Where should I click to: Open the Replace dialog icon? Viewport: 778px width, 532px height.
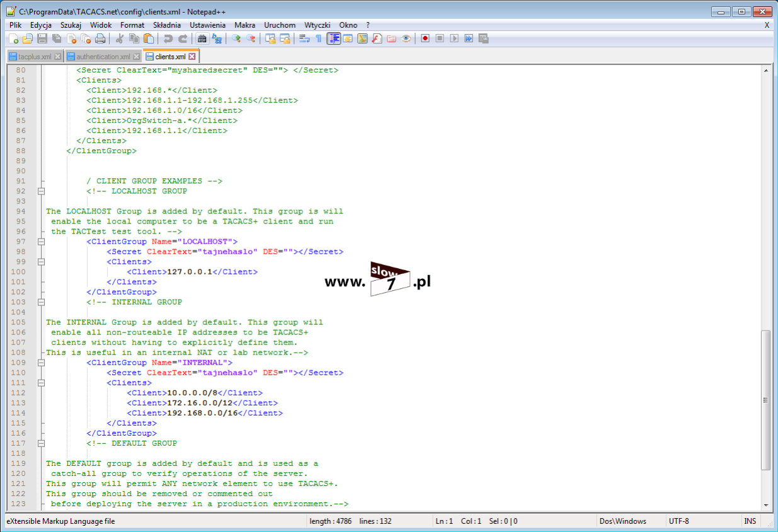coord(217,38)
